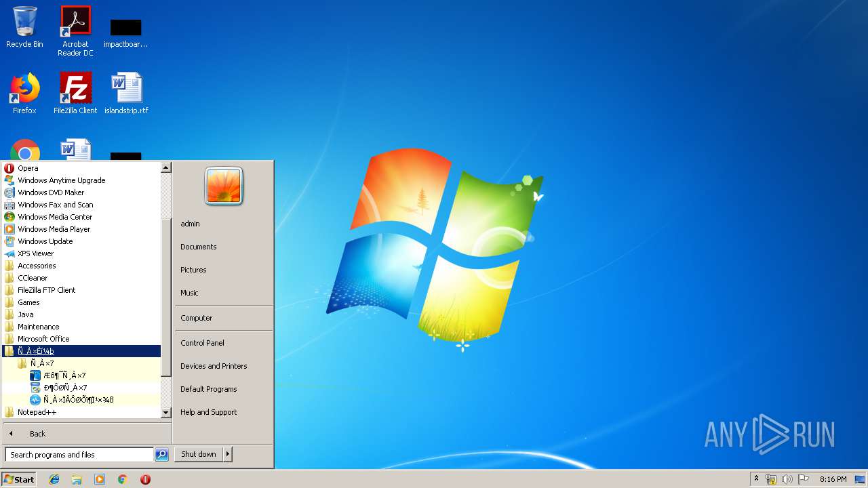Viewport: 868px width, 488px height.
Task: Open Default Programs
Action: [223, 389]
